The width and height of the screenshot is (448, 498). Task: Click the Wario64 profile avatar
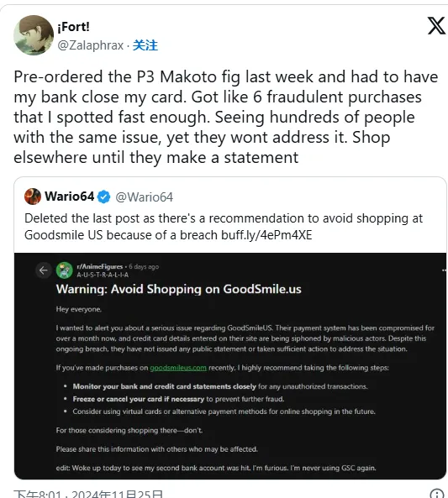click(x=33, y=197)
